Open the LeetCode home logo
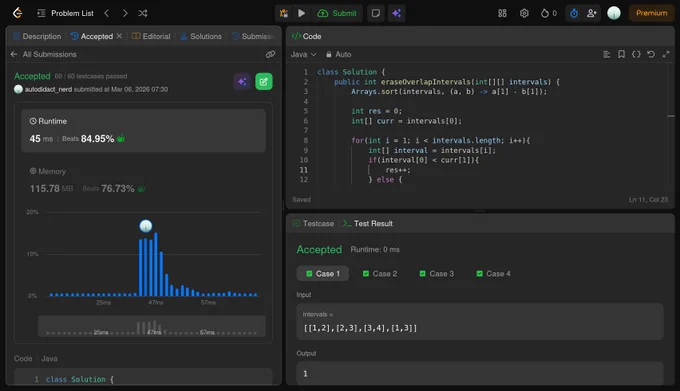 (x=17, y=13)
